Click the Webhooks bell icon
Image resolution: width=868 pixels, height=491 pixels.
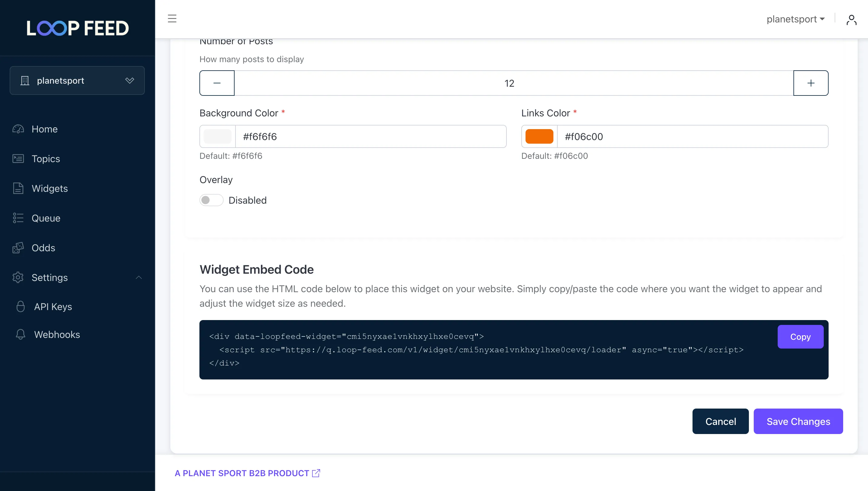point(21,334)
